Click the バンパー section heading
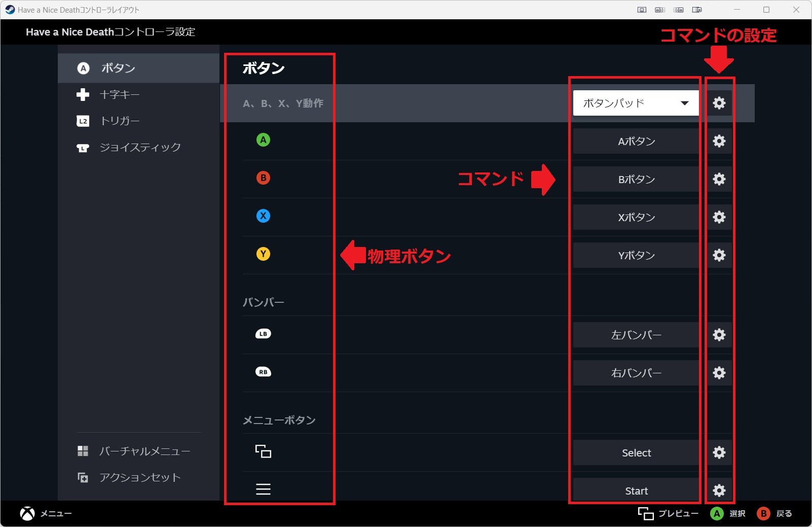 point(263,302)
